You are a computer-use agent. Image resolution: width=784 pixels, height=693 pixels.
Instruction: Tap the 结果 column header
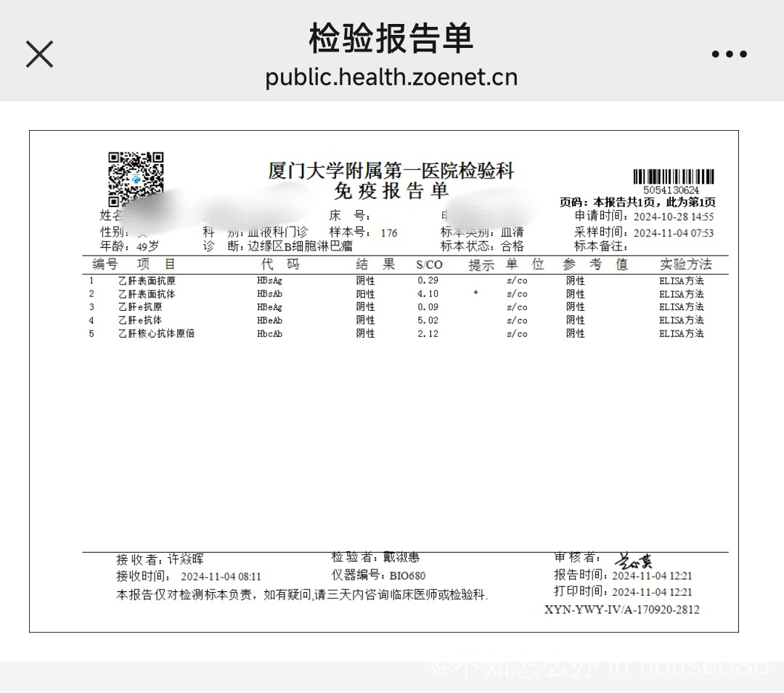375,264
